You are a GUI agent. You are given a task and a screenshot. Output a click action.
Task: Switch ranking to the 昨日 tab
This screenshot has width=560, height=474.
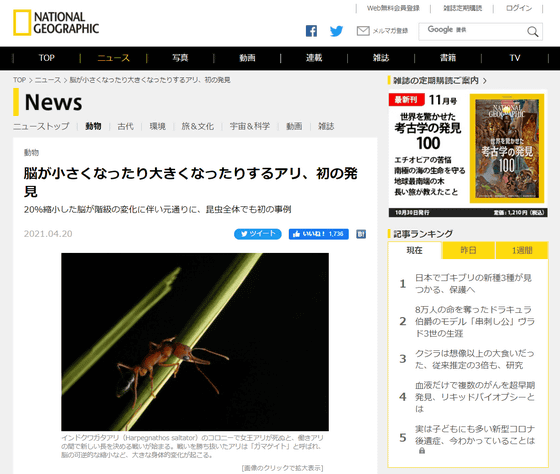[468, 250]
